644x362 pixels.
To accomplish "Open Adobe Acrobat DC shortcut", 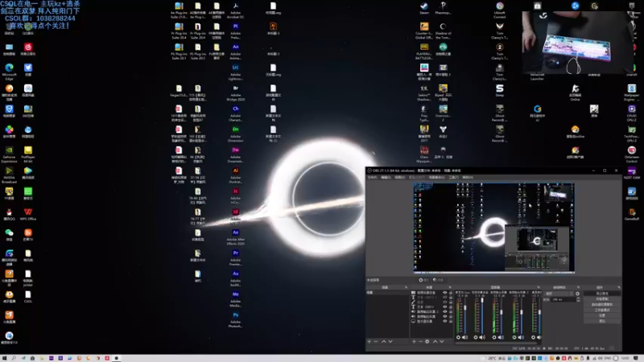I will [235, 10].
